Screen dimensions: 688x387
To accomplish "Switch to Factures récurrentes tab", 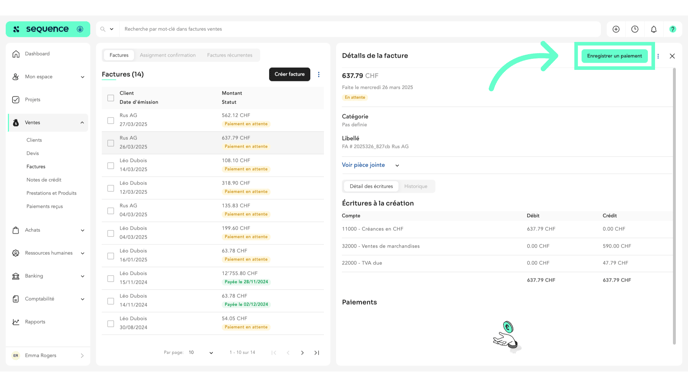I will (x=229, y=55).
